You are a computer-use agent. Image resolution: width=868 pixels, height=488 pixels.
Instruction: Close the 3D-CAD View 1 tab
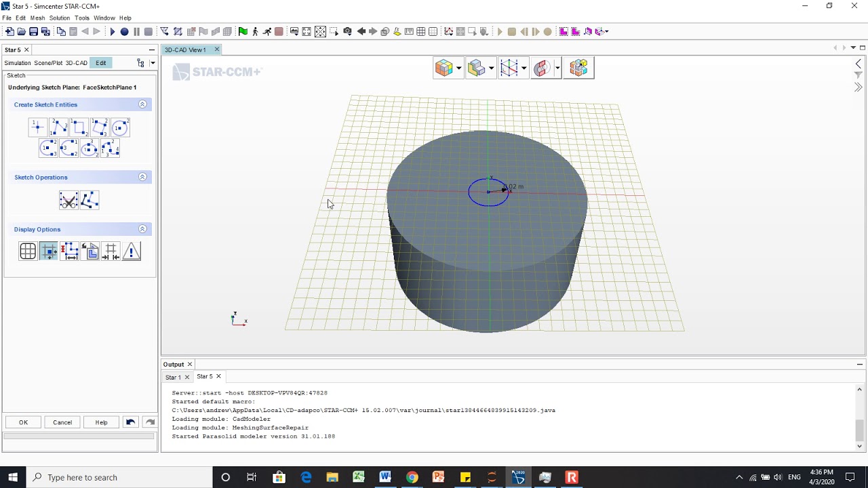217,49
